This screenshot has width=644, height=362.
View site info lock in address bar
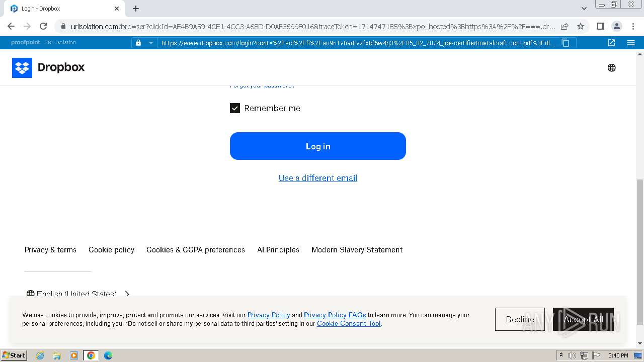click(63, 26)
